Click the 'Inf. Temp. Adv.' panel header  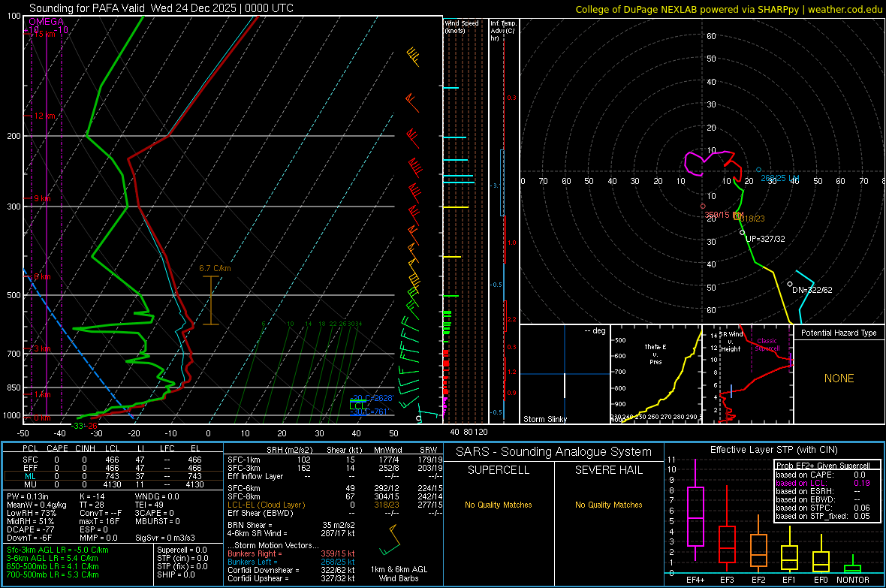[502, 31]
